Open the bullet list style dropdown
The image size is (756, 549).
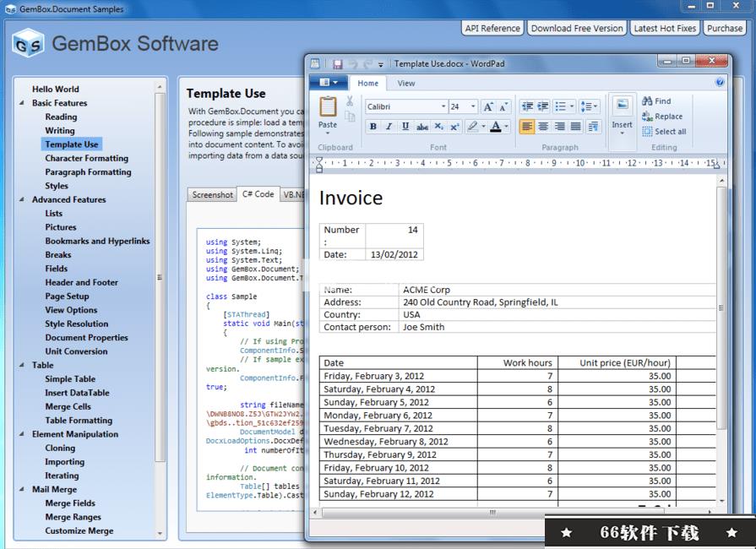tap(572, 106)
